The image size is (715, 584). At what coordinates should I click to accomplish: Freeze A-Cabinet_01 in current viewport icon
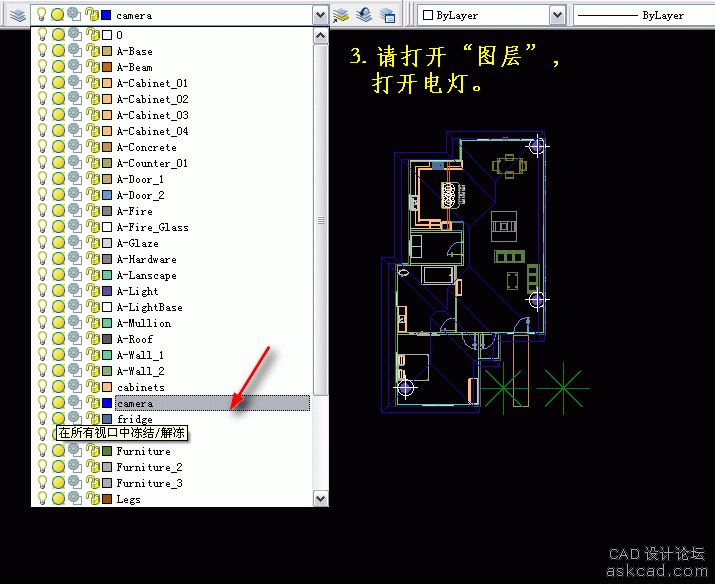click(x=75, y=83)
